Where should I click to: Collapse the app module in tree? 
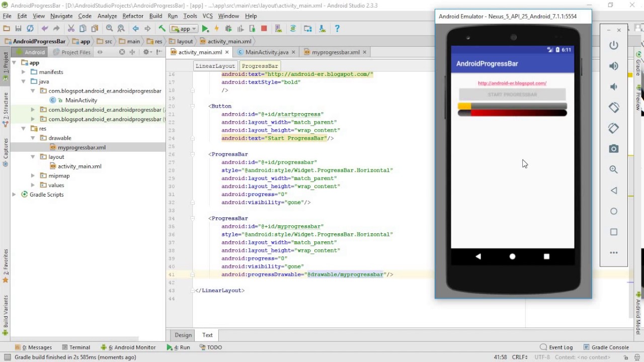[x=14, y=63]
